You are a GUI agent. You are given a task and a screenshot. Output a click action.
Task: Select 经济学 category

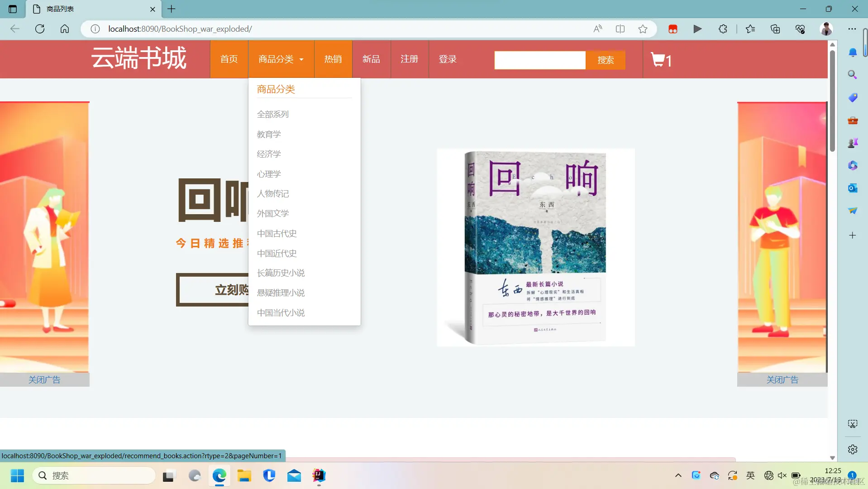tap(269, 154)
